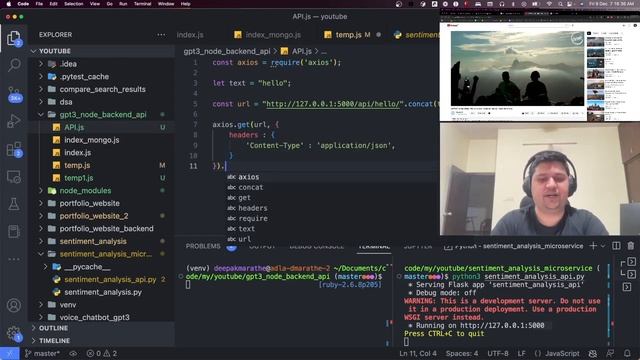Viewport: 640px width, 360px height.
Task: Open sentiment_analysis_api.py file
Action: (110, 280)
